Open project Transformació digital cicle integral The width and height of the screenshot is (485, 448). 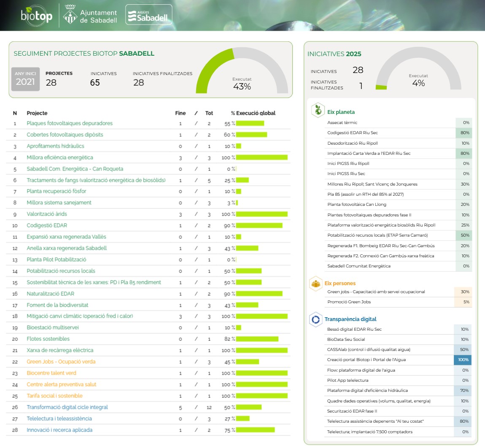coord(67,407)
